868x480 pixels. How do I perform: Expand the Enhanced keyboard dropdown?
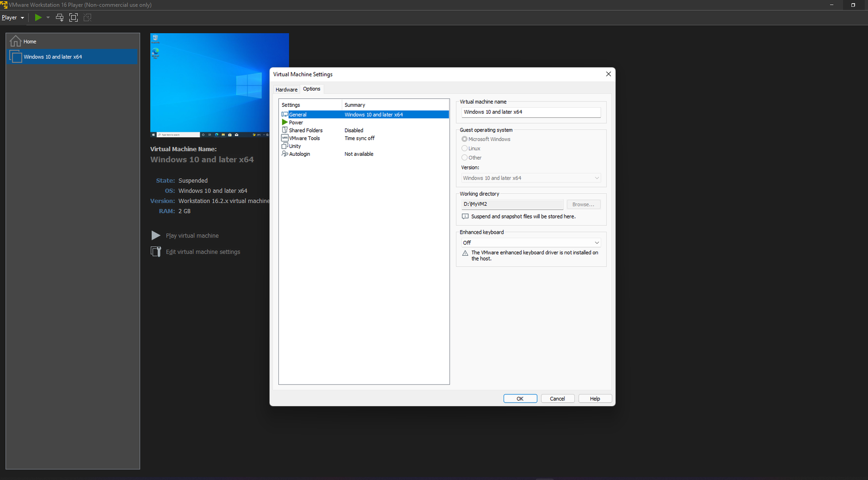(530, 243)
